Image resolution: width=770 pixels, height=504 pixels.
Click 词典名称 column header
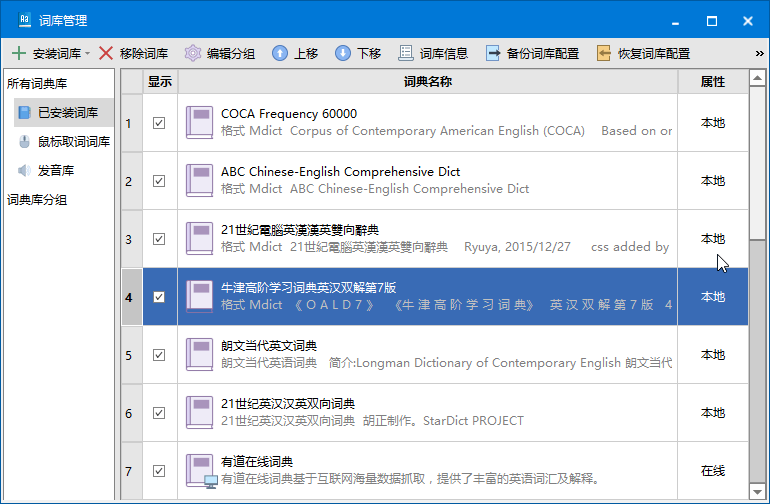pos(427,81)
